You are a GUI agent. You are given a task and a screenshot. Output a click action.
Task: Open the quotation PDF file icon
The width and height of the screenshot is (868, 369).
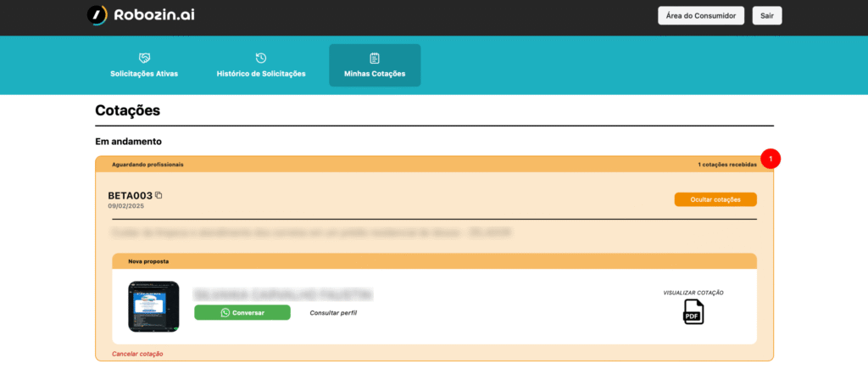pos(693,312)
